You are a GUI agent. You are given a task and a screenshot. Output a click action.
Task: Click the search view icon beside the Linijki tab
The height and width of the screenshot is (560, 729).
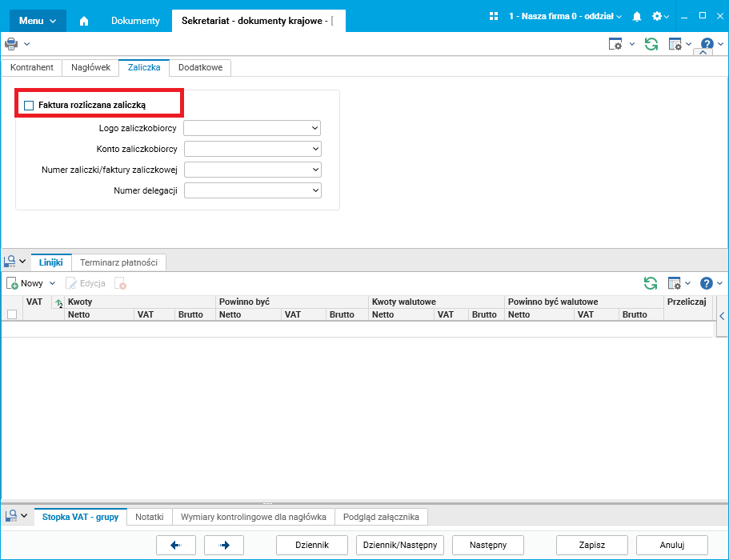tap(10, 261)
